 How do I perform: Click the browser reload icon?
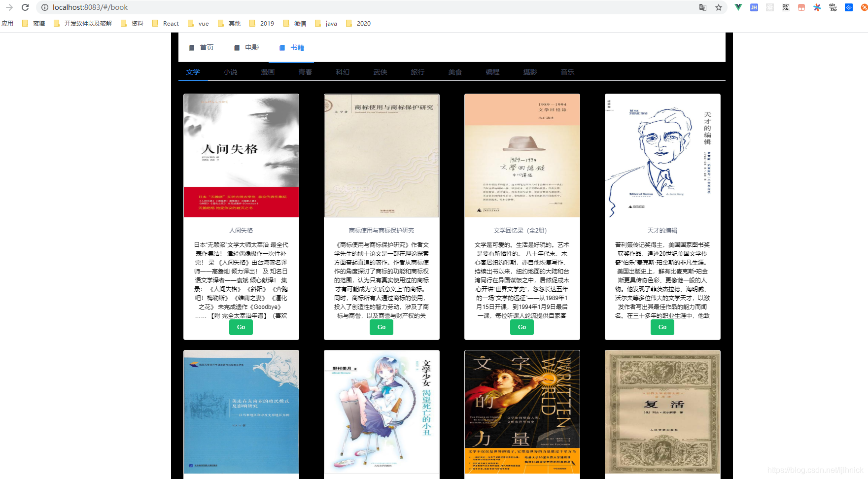coord(25,7)
